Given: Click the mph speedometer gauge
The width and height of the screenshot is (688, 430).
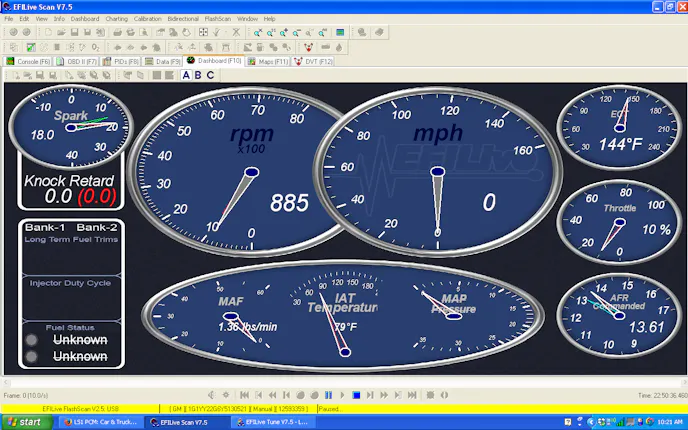Looking at the screenshot, I should click(437, 171).
